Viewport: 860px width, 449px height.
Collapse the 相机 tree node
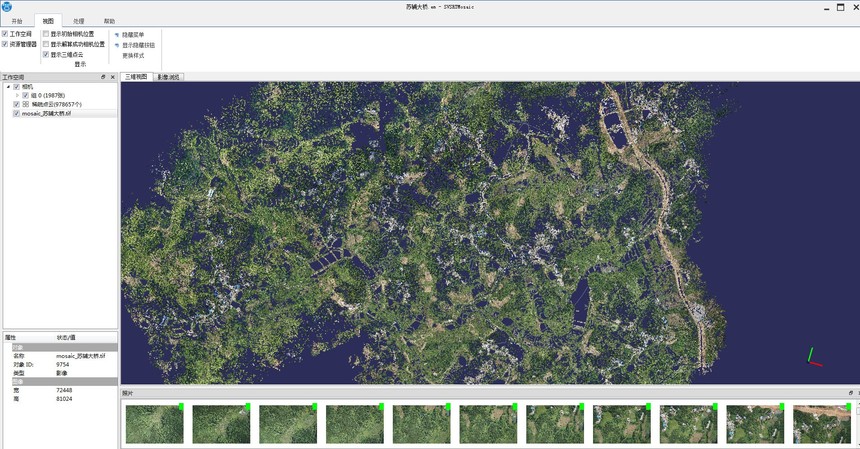click(7, 86)
